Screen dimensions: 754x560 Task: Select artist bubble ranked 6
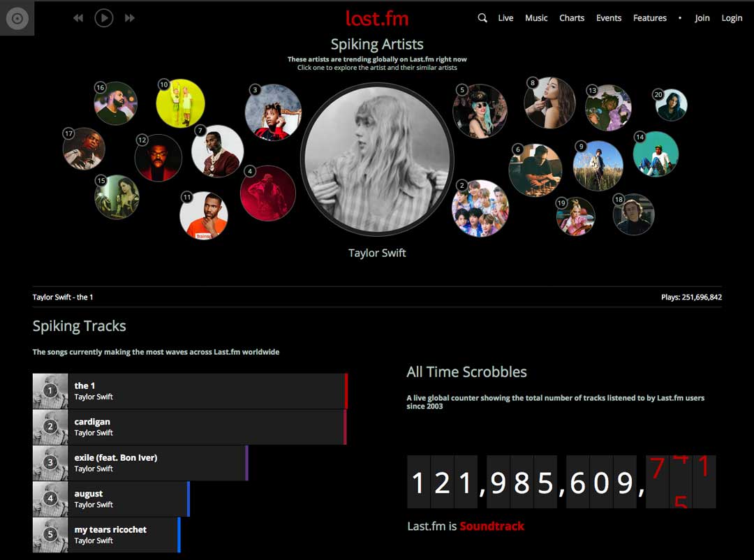[x=535, y=170]
